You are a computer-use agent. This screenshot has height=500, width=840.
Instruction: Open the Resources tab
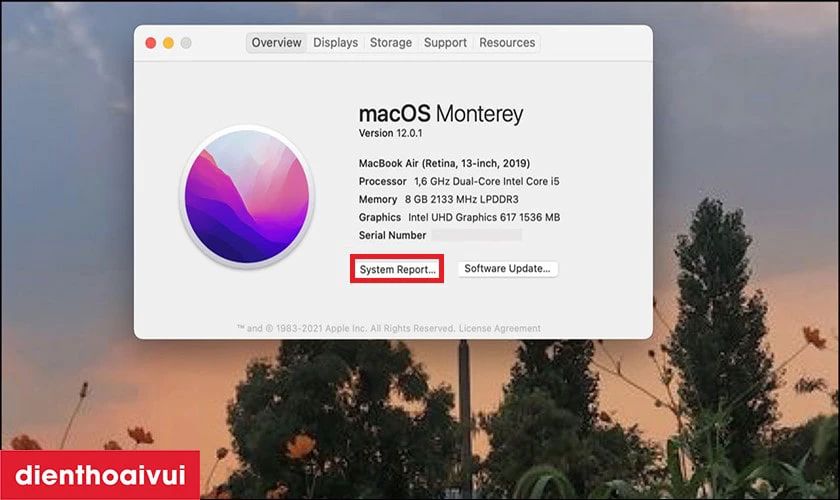tap(507, 42)
